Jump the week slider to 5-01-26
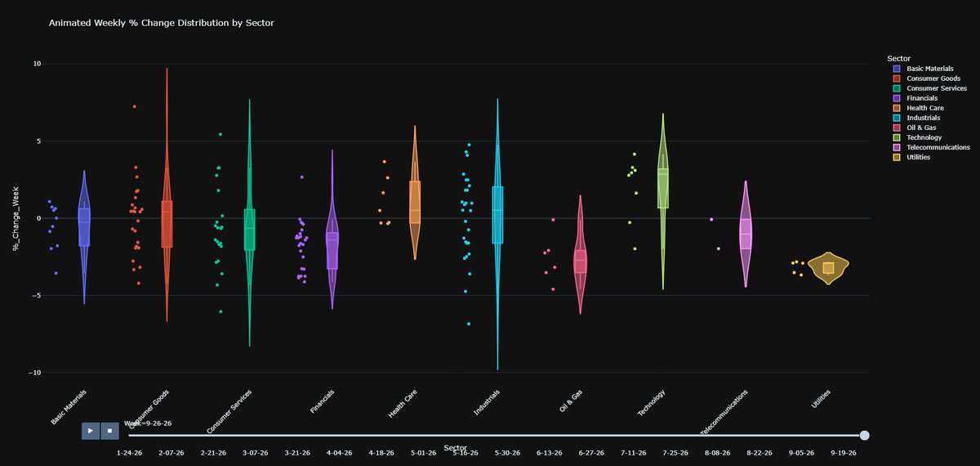 (424, 452)
